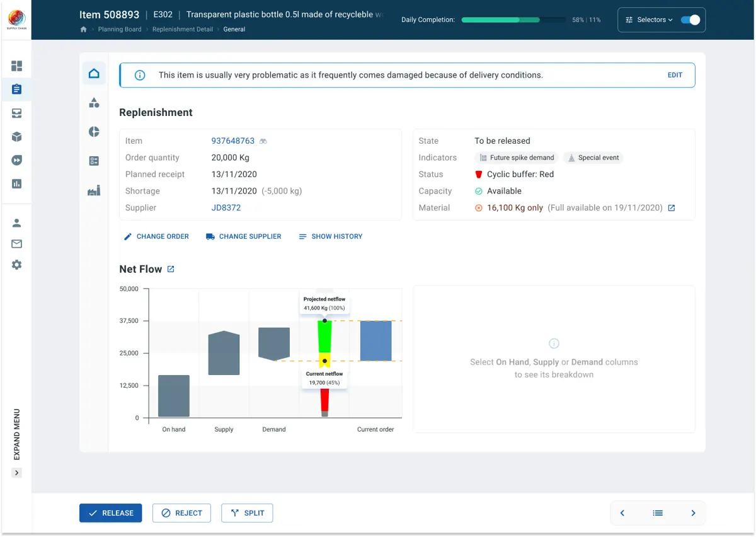Screen dimensions: 756x537
Task: Go to next item with right chevron
Action: [693, 513]
